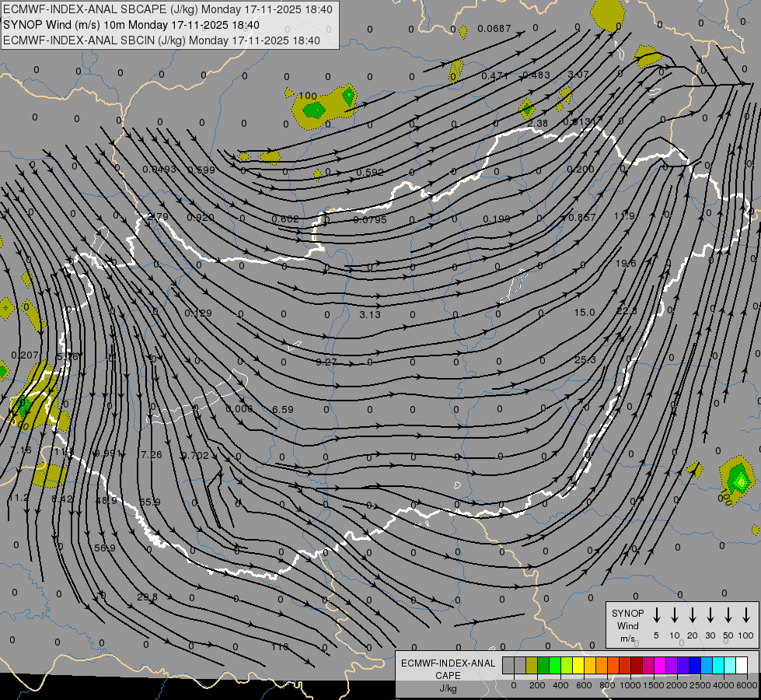Click the 25.3 value on the map
Image resolution: width=761 pixels, height=700 pixels.
[x=585, y=360]
